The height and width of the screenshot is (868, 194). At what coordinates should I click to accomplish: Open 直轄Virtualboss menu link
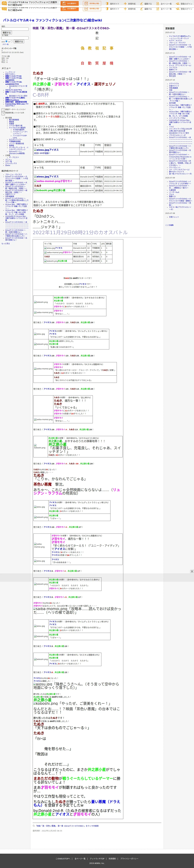(12, 100)
